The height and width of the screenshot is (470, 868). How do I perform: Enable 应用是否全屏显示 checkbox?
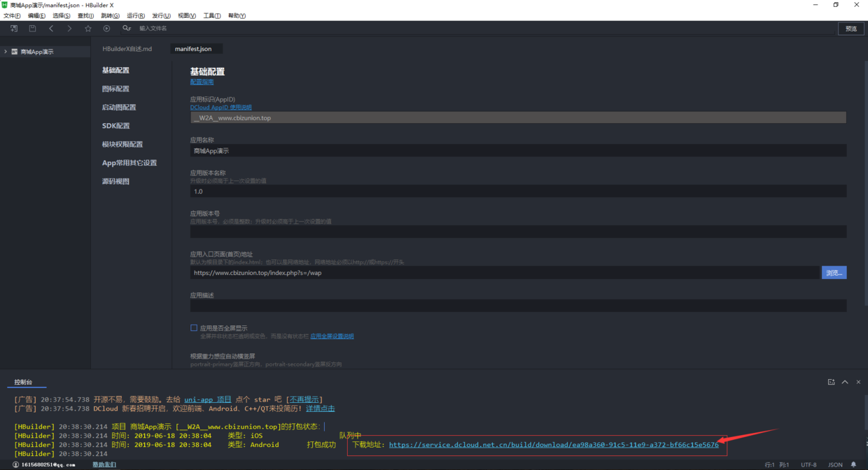tap(194, 327)
